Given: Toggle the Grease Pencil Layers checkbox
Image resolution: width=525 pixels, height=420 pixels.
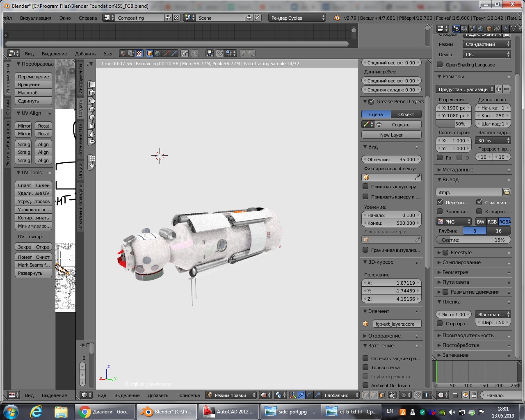Looking at the screenshot, I should [x=371, y=101].
